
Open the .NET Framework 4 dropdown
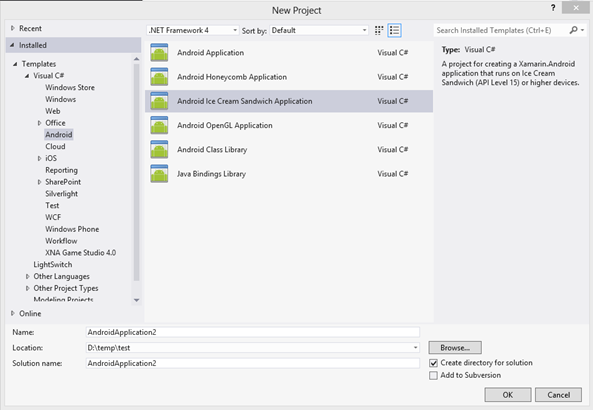[x=193, y=30]
